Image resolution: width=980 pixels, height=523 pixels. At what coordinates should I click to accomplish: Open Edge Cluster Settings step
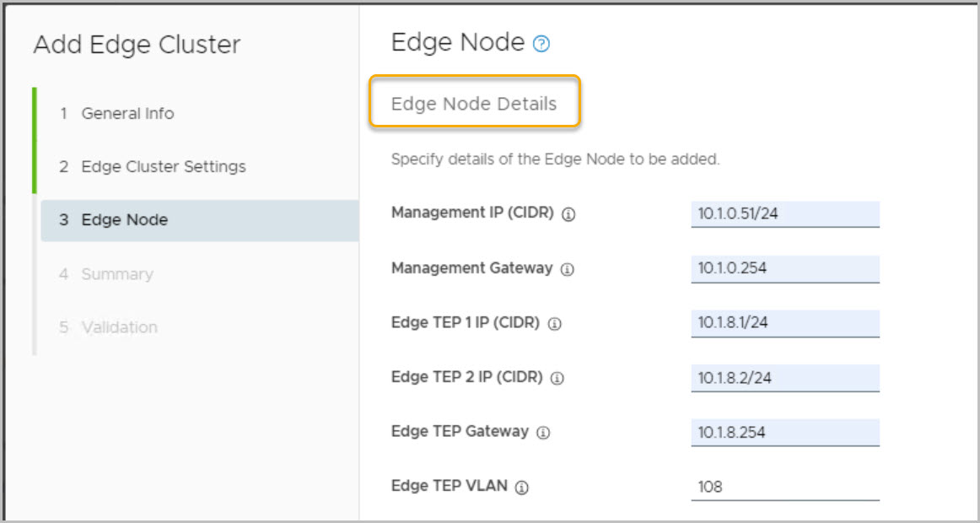click(x=164, y=166)
